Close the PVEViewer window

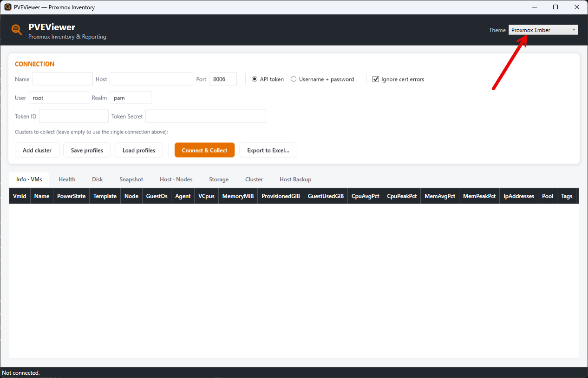tap(577, 7)
